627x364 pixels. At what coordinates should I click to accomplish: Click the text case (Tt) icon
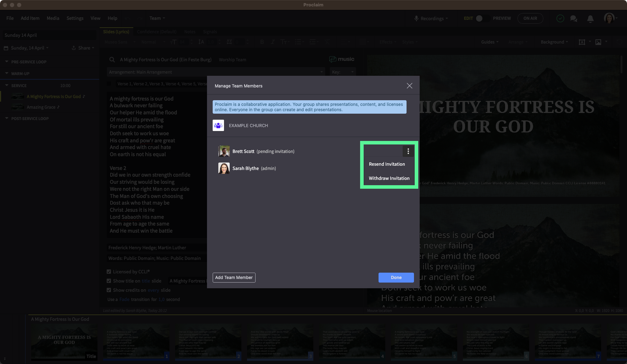284,42
